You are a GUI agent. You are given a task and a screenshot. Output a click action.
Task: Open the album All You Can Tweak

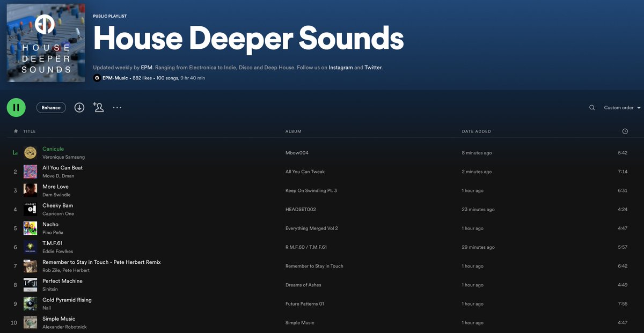[305, 172]
